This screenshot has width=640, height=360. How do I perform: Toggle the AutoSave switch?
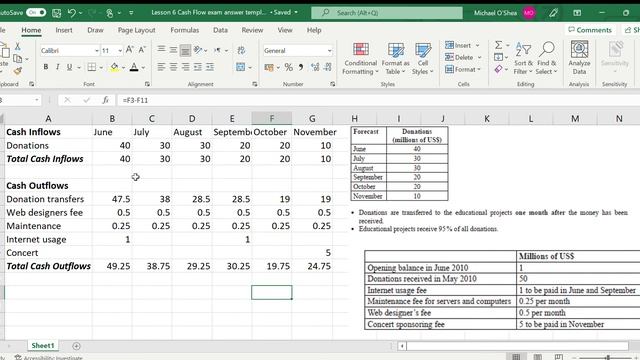pos(36,13)
